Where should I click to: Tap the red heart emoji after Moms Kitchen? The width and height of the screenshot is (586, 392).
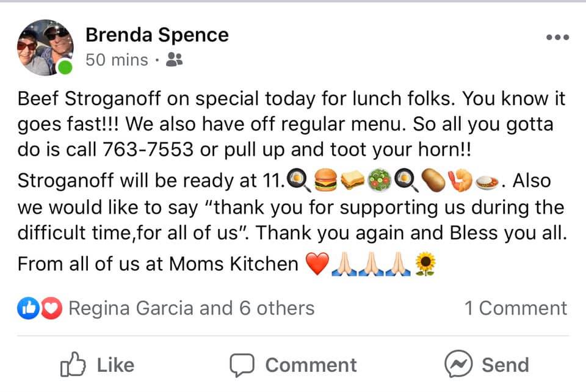click(x=316, y=264)
